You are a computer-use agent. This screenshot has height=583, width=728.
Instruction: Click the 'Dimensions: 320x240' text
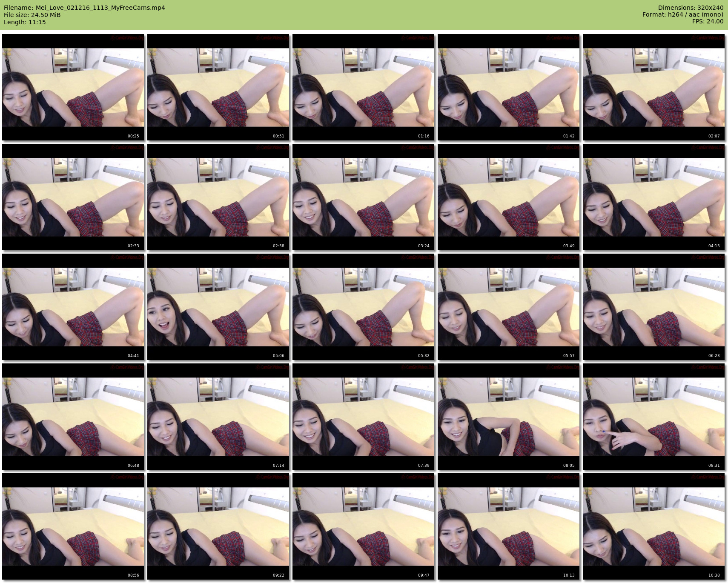pyautogui.click(x=691, y=8)
